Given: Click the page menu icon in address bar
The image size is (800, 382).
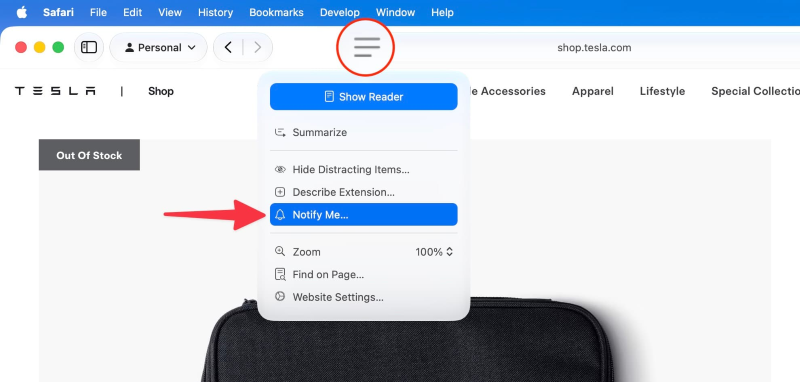Looking at the screenshot, I should (x=366, y=47).
